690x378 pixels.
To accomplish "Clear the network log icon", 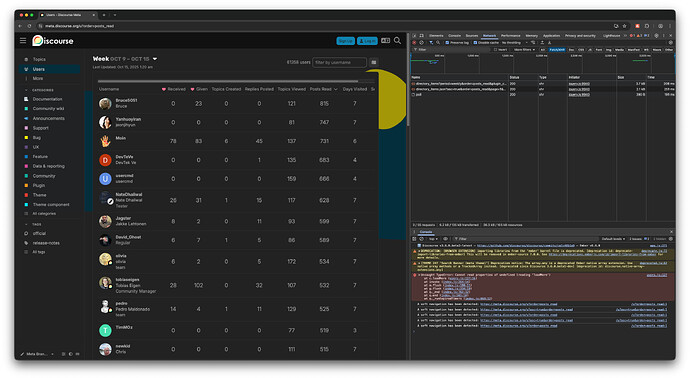I will pyautogui.click(x=421, y=43).
